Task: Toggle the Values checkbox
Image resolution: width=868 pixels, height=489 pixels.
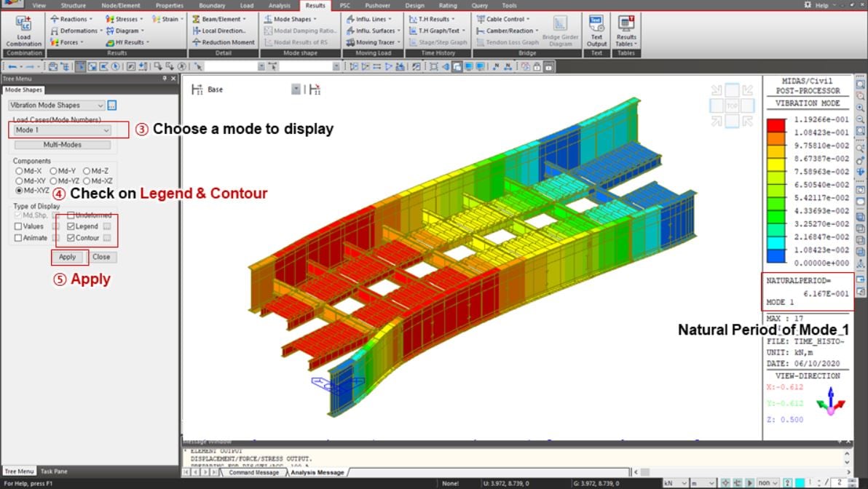Action: pos(18,226)
